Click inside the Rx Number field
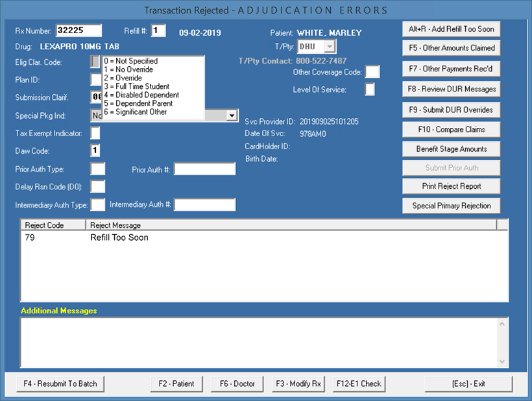The image size is (532, 401). [x=79, y=30]
